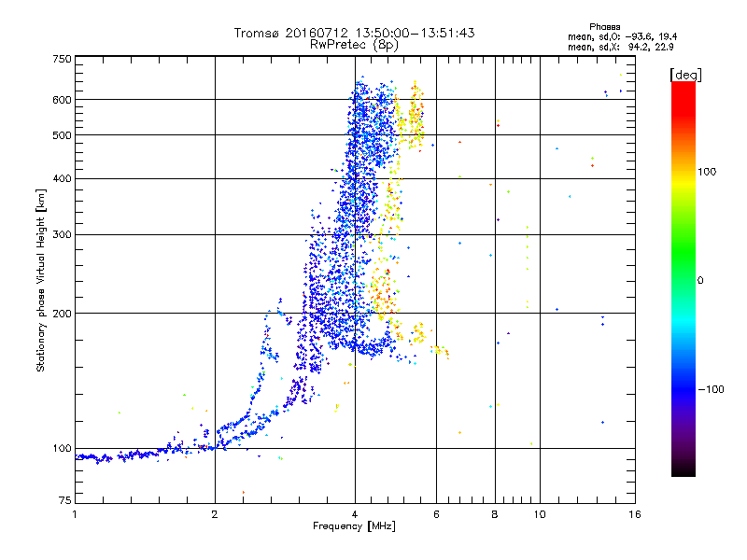
Task: Click the colorbar tick label '100'
Action: [707, 172]
